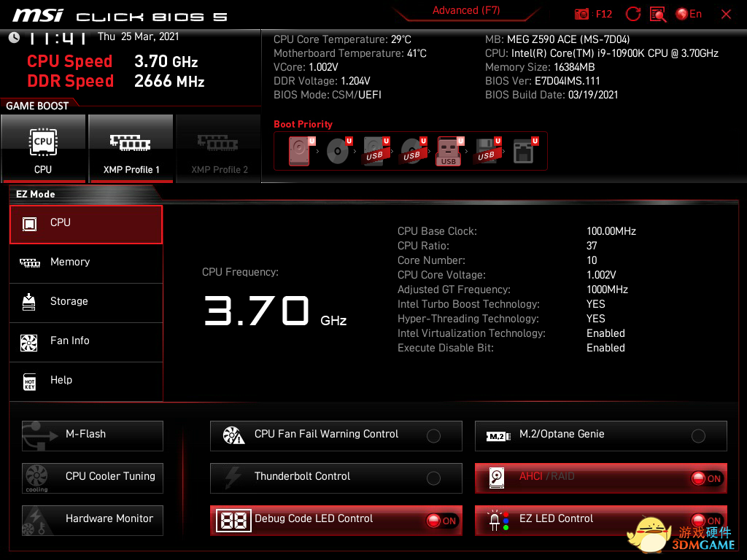
Task: Select the USB CD/DVD boot icon
Action: [414, 151]
